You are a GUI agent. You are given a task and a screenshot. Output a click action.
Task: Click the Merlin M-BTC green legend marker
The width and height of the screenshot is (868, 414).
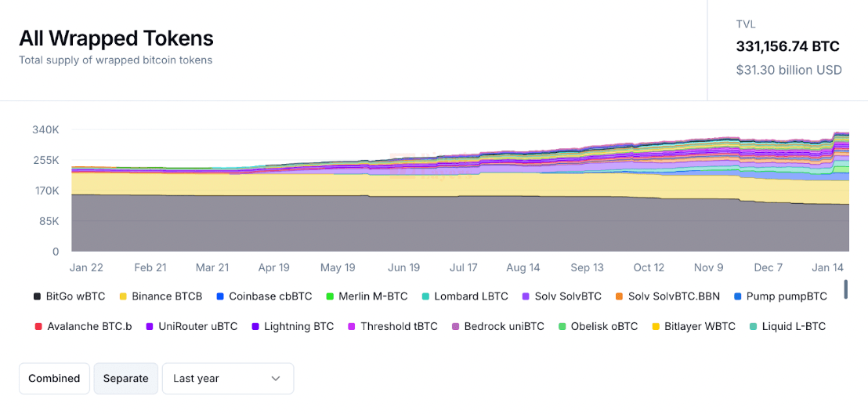tap(330, 296)
